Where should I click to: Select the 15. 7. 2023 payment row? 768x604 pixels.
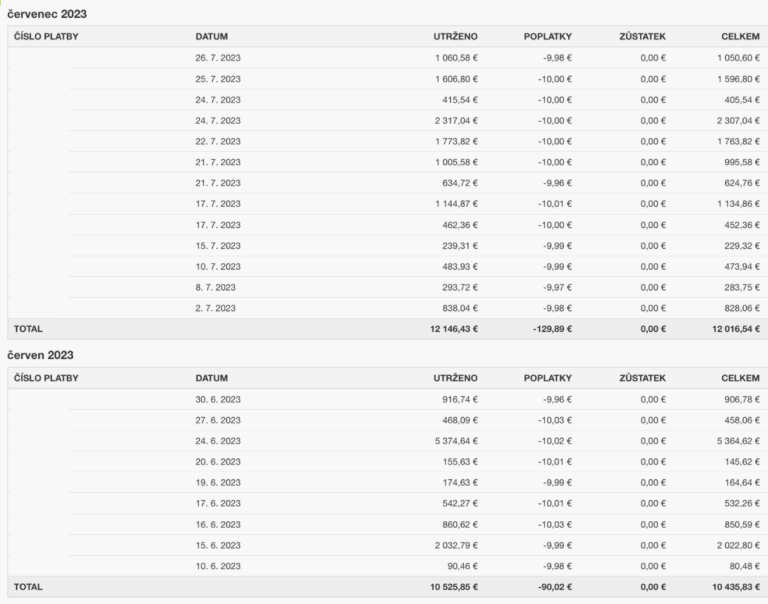pyautogui.click(x=387, y=246)
